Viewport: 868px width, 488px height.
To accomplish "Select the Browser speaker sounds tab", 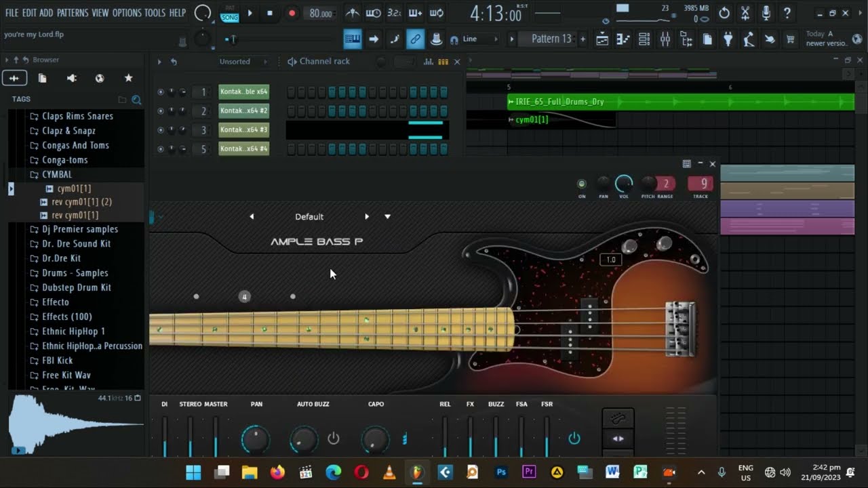I will pyautogui.click(x=71, y=78).
